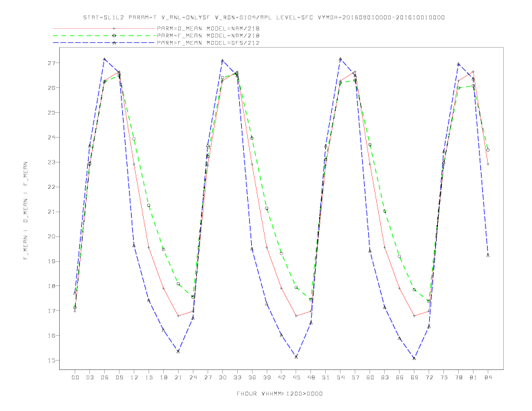Click the chart title line starting STAT=SL1L2

pos(263,17)
